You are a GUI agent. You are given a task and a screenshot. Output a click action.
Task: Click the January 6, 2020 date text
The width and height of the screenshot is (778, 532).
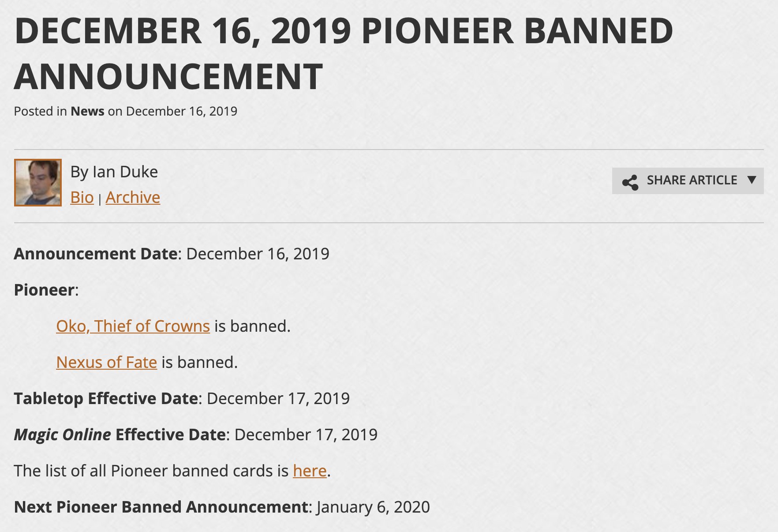click(373, 507)
